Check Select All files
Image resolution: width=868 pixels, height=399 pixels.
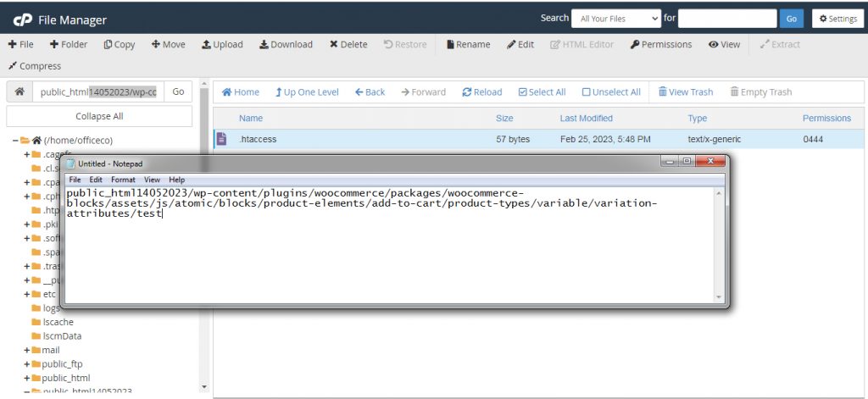pyautogui.click(x=542, y=92)
